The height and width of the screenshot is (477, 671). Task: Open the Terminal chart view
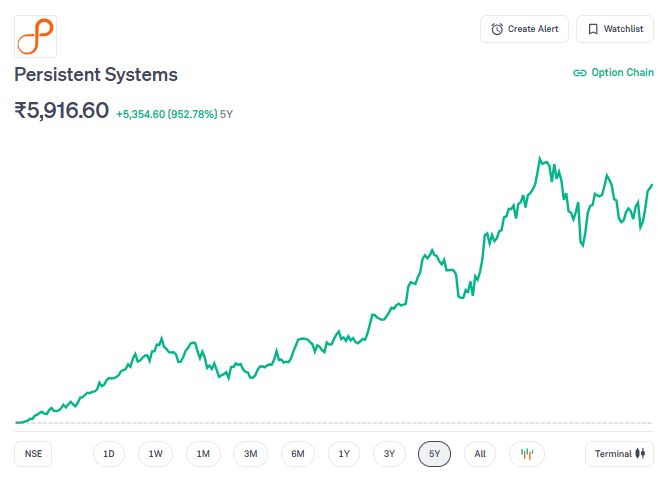[619, 454]
